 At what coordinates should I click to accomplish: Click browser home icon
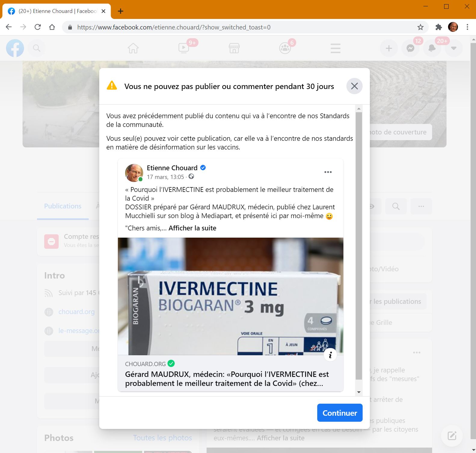click(52, 27)
